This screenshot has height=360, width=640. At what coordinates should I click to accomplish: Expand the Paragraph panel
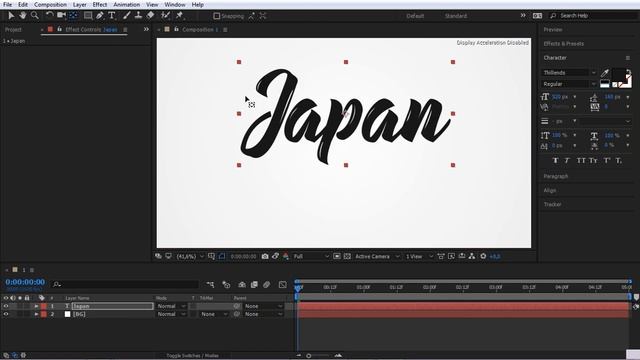[x=556, y=176]
